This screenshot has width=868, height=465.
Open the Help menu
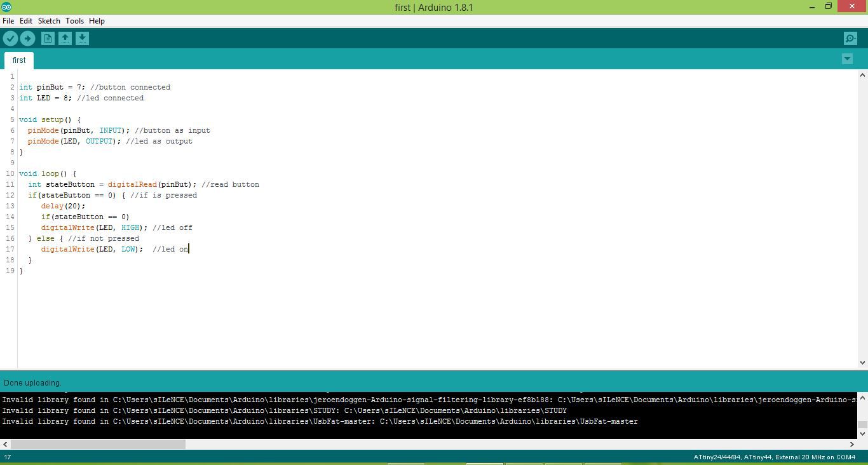pos(97,21)
